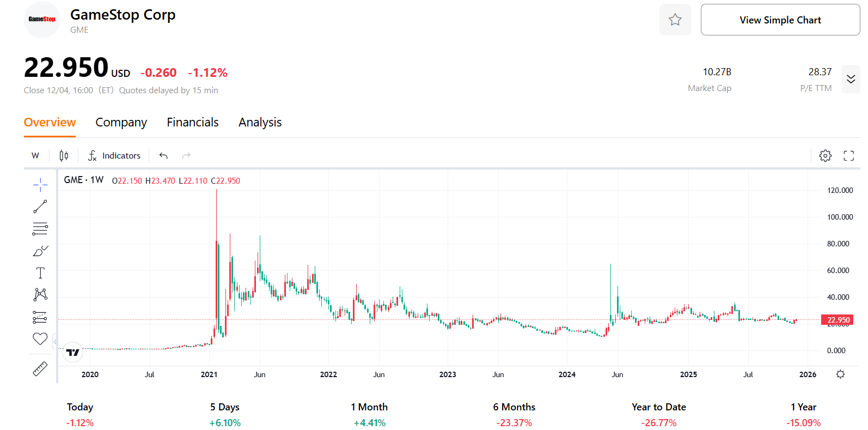Open the Financials tab
This screenshot has width=868, height=430.
click(192, 122)
